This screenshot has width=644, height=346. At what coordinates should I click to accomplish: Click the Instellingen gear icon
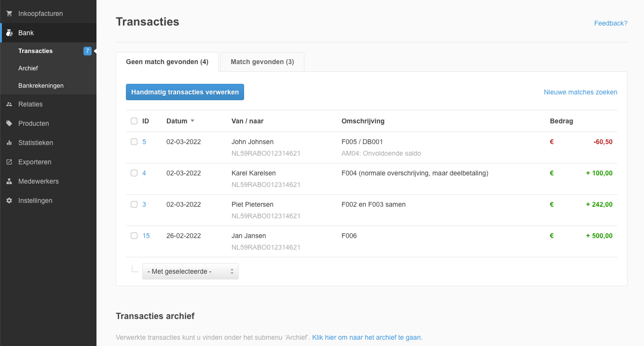[9, 200]
